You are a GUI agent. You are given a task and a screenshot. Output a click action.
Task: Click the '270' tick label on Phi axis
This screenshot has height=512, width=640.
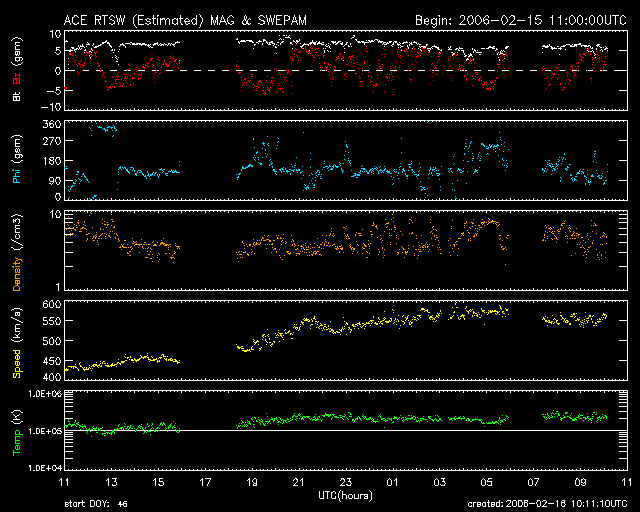click(x=52, y=141)
